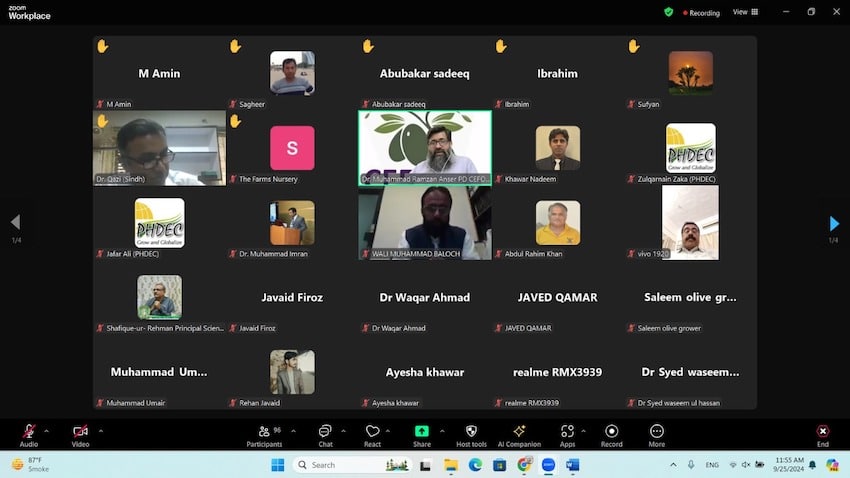
Task: Open the Participants panel
Action: click(264, 431)
